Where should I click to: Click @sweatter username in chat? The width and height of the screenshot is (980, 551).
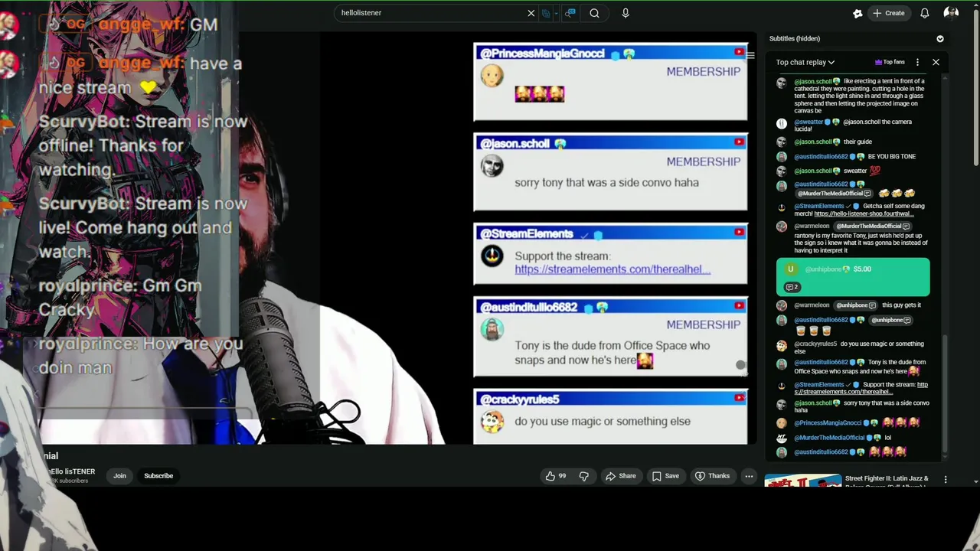point(808,122)
